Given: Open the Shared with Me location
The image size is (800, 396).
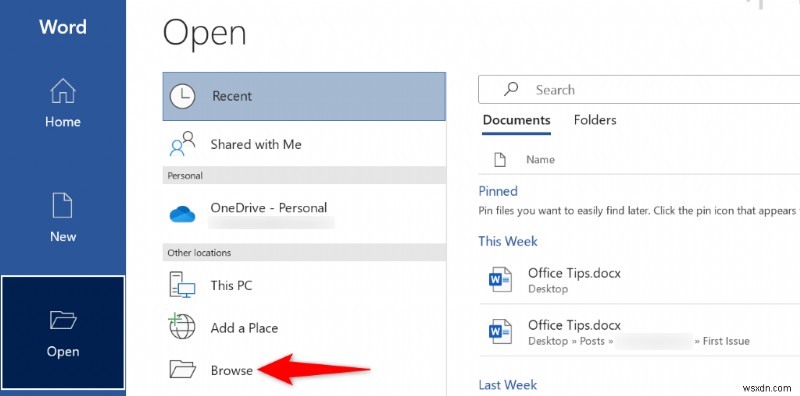Looking at the screenshot, I should pos(304,144).
